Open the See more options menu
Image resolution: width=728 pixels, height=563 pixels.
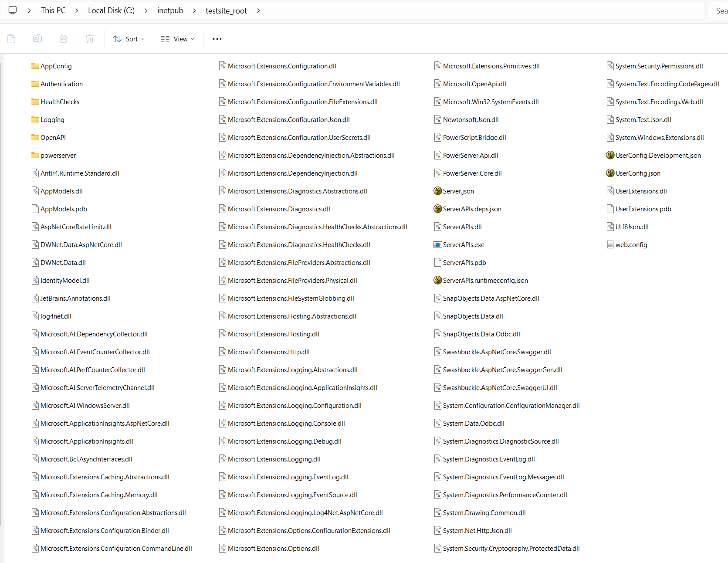[x=217, y=39]
